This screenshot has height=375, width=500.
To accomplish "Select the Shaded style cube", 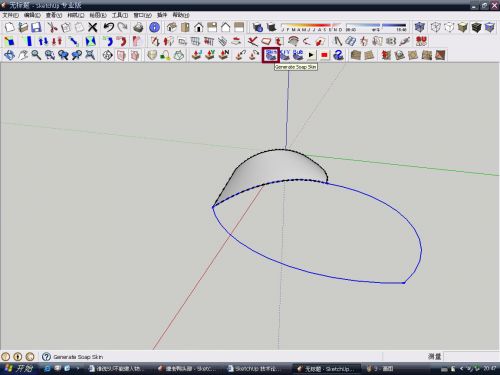I will click(463, 27).
